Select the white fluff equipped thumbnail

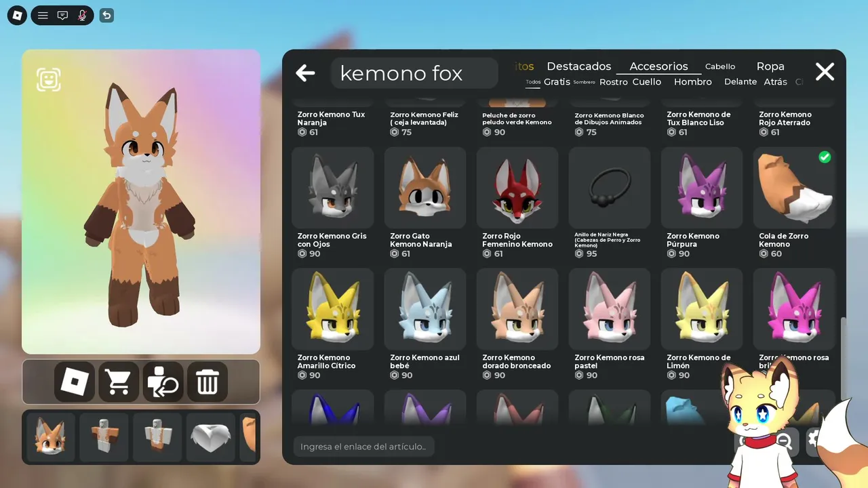[x=210, y=437]
